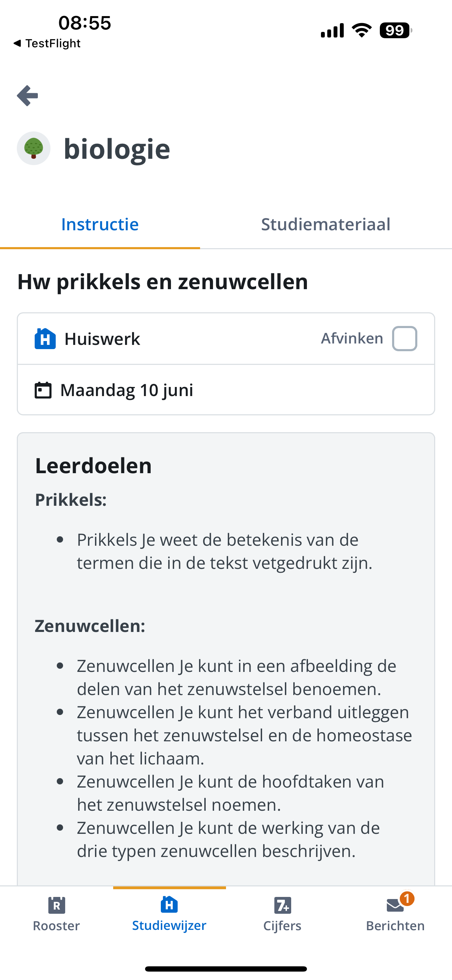Tap the Leerdoelen heading in the card
This screenshot has height=980, width=452.
point(94,466)
